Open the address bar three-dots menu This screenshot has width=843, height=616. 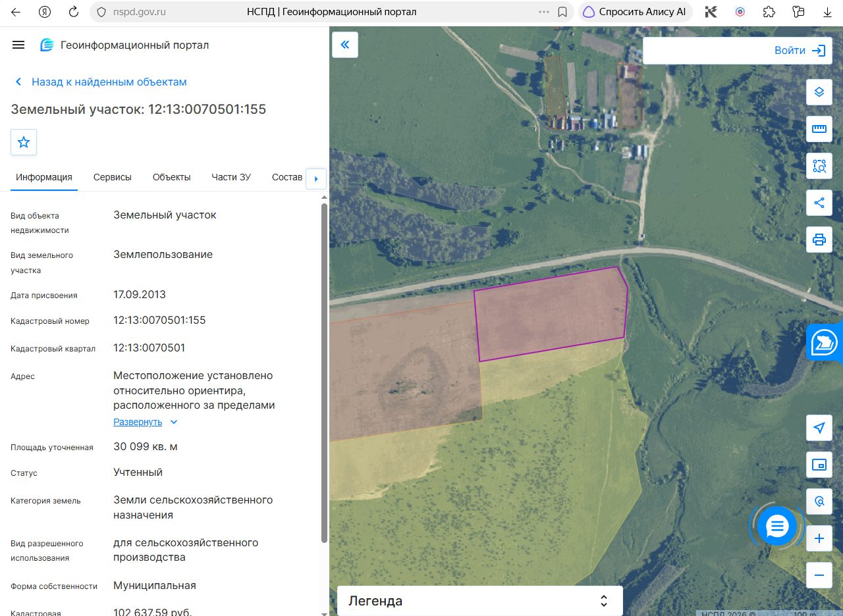(x=544, y=12)
